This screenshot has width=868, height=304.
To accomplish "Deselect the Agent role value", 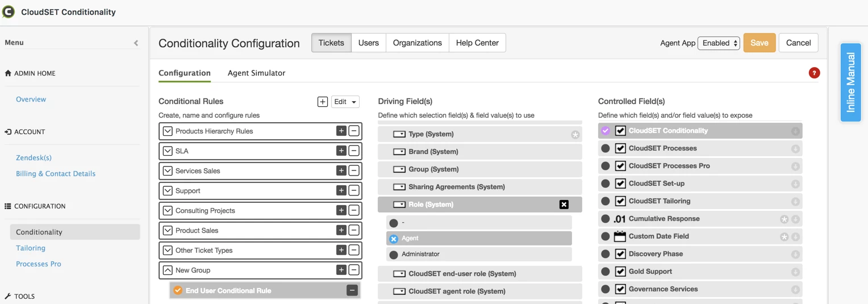I will pyautogui.click(x=394, y=239).
